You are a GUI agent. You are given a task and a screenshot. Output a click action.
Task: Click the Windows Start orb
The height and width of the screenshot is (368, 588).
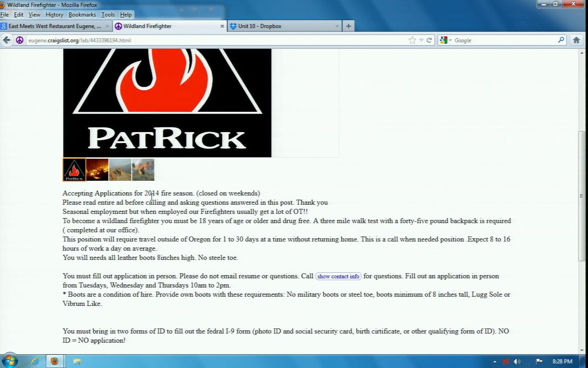(10, 360)
